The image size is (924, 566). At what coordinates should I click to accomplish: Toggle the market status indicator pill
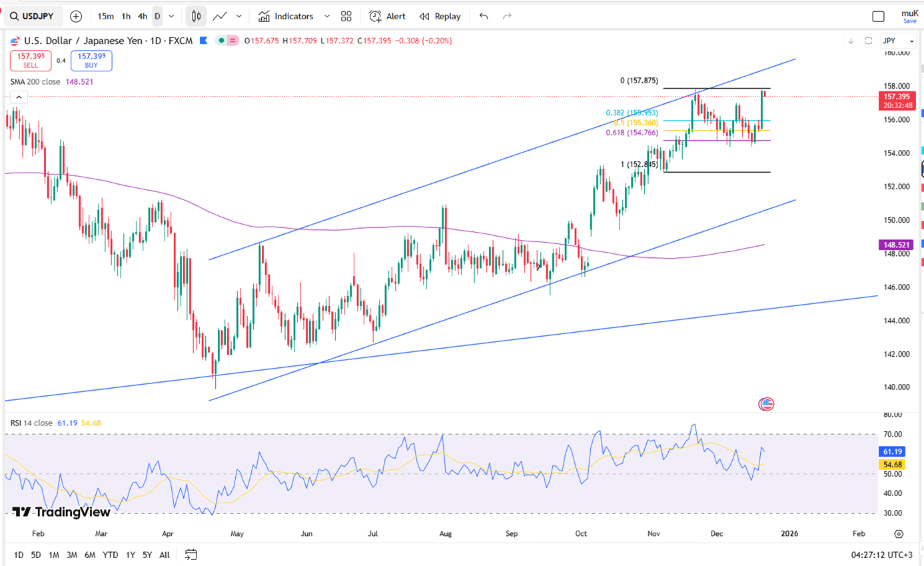227,41
